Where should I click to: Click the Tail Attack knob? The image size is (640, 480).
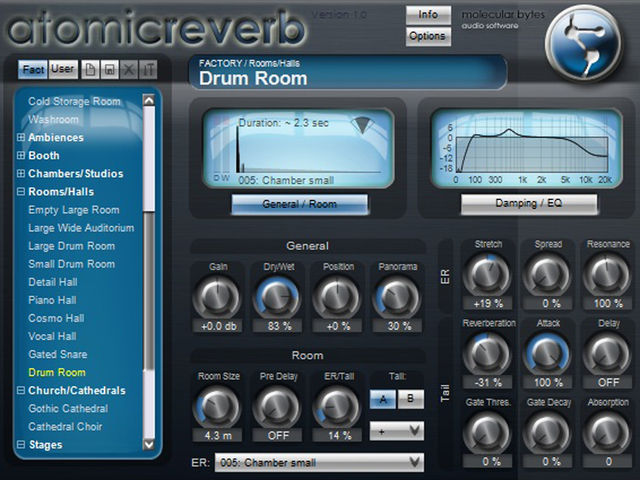click(x=547, y=354)
